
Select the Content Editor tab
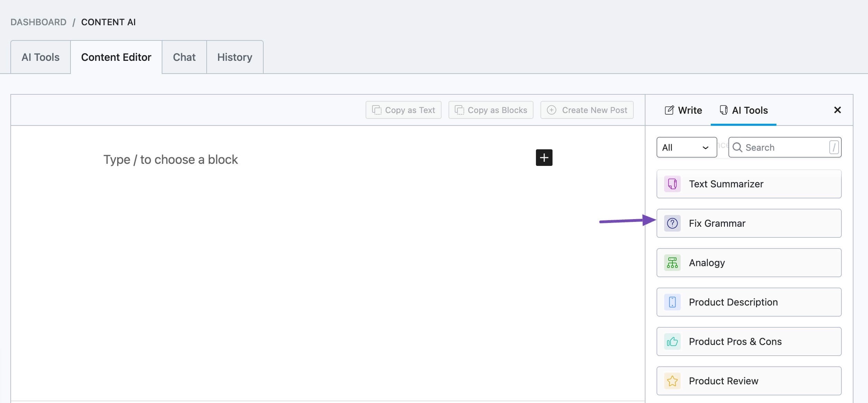point(116,56)
